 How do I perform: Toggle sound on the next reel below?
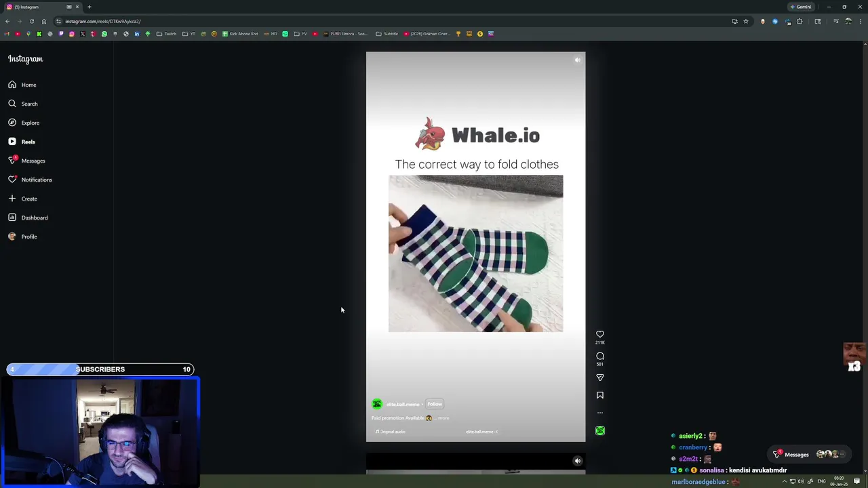577,461
